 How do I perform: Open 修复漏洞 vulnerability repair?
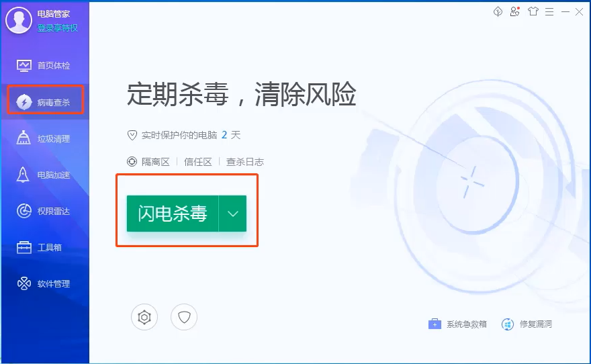pyautogui.click(x=527, y=324)
